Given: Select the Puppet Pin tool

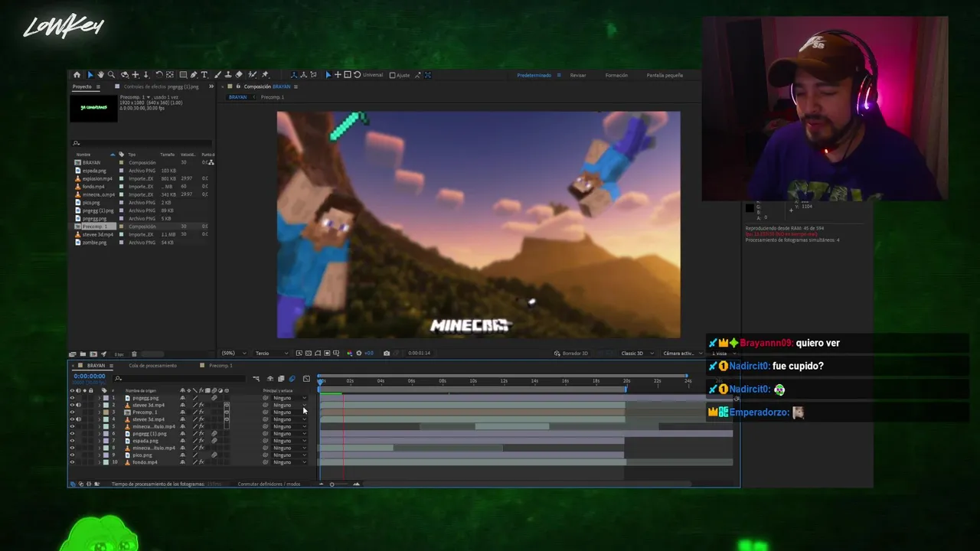Looking at the screenshot, I should 265,75.
